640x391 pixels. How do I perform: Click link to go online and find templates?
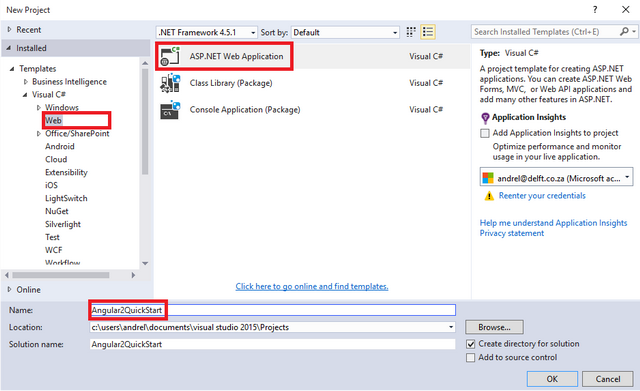tap(312, 287)
